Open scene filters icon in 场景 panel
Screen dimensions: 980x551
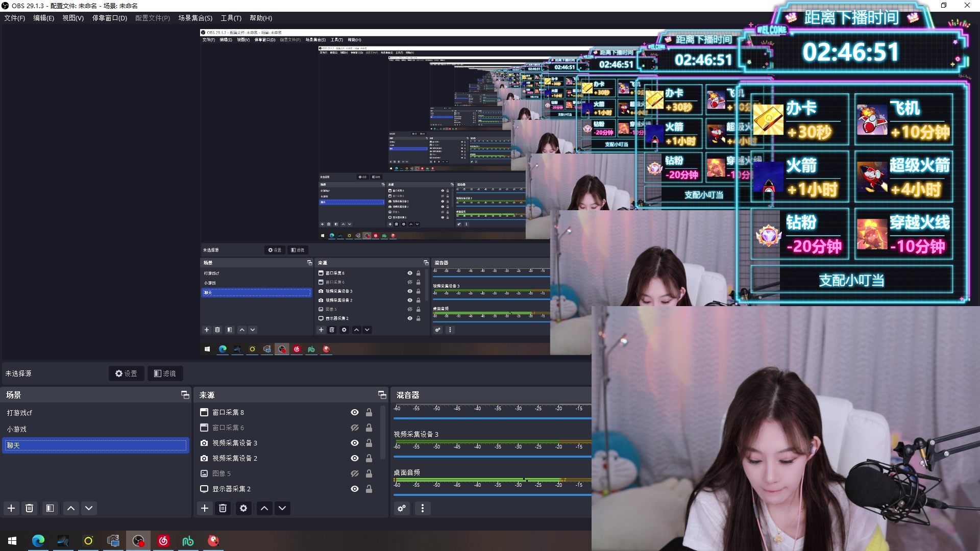[x=50, y=508]
